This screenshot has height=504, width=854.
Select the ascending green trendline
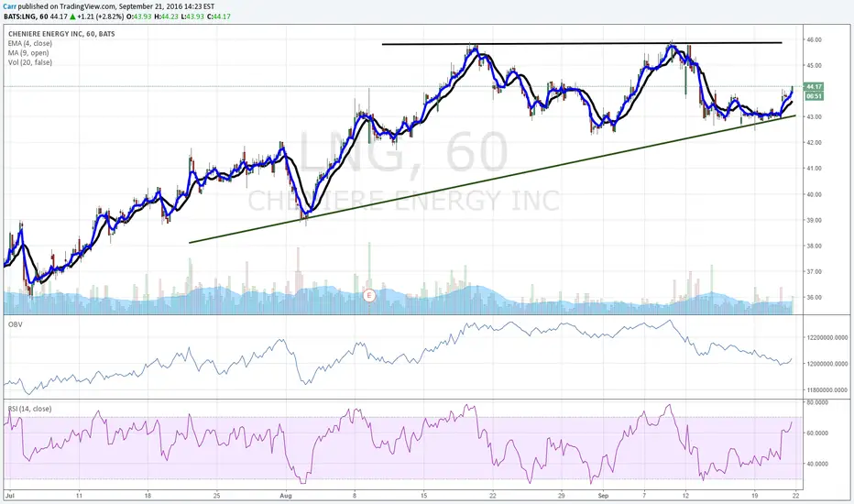[492, 179]
